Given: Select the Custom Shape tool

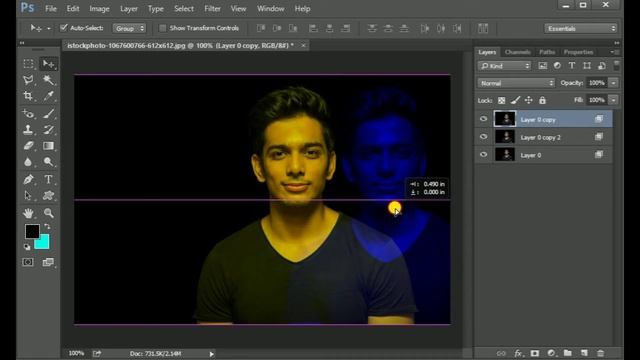Looking at the screenshot, I should [48, 196].
